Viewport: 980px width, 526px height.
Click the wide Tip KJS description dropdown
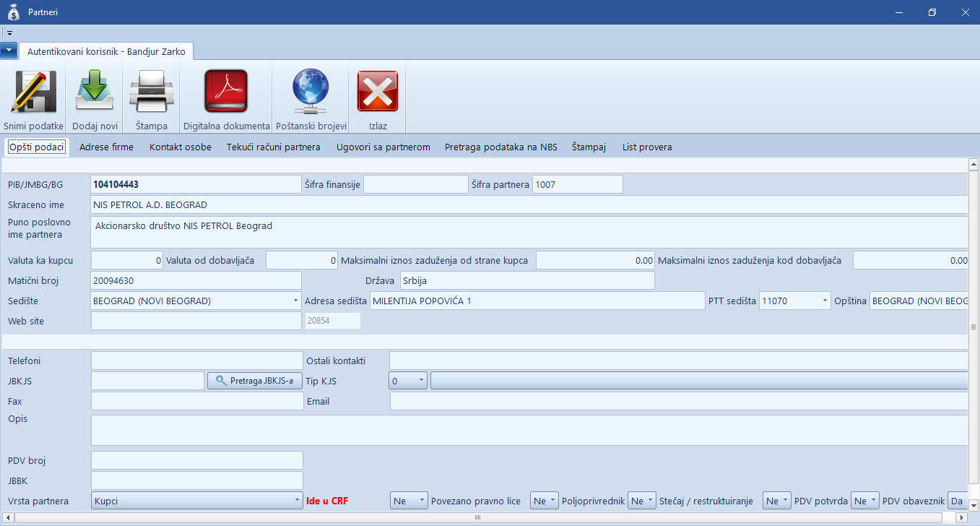[x=699, y=380]
